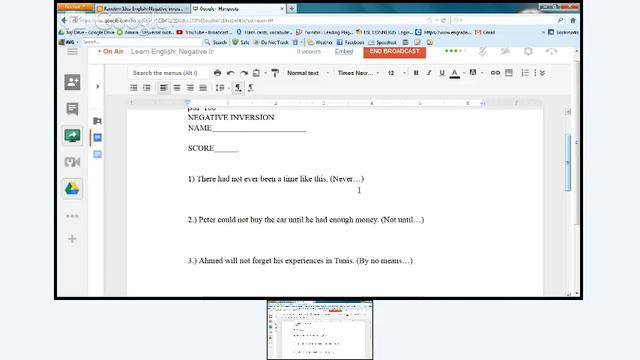Image resolution: width=640 pixels, height=360 pixels.
Task: Set Right align paragraph
Action: [190, 88]
